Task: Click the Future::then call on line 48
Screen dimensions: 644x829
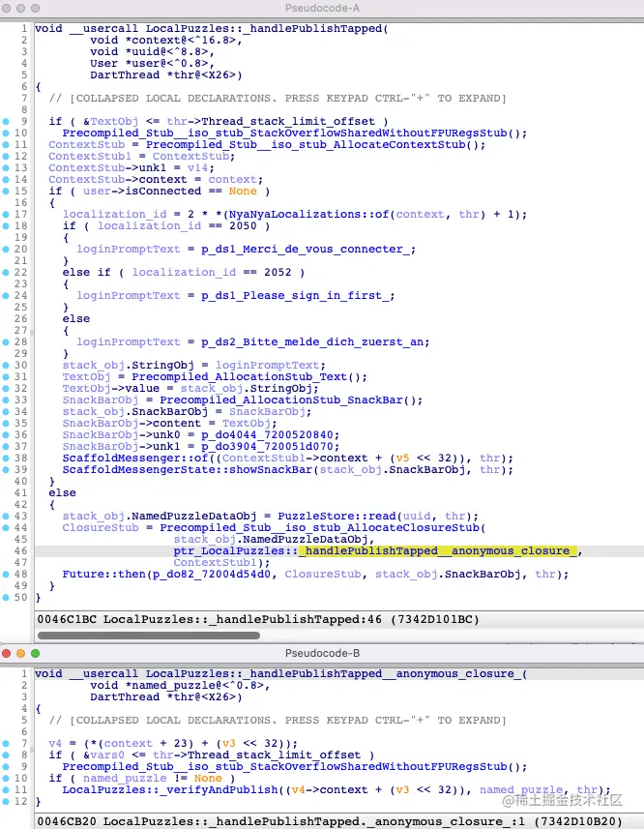Action: point(104,575)
